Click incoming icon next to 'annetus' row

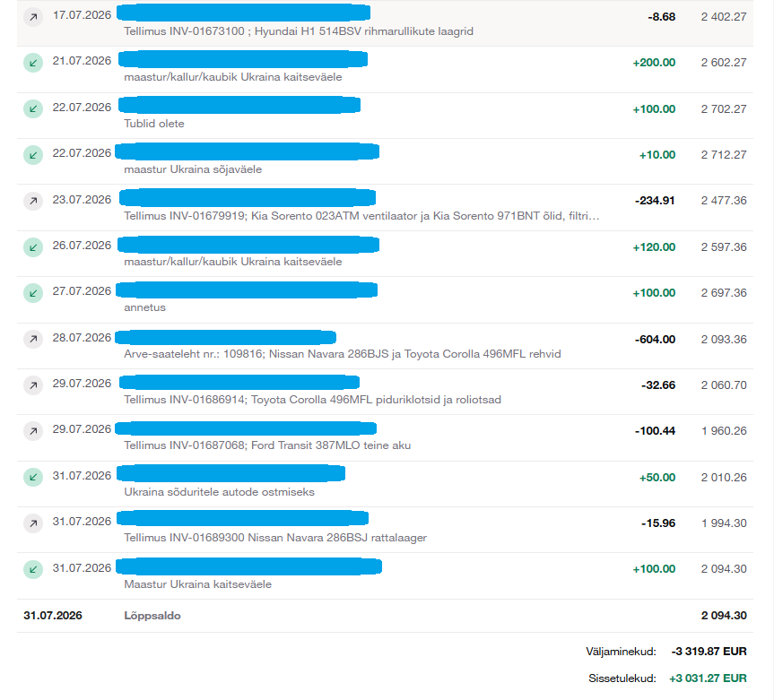coord(33,293)
